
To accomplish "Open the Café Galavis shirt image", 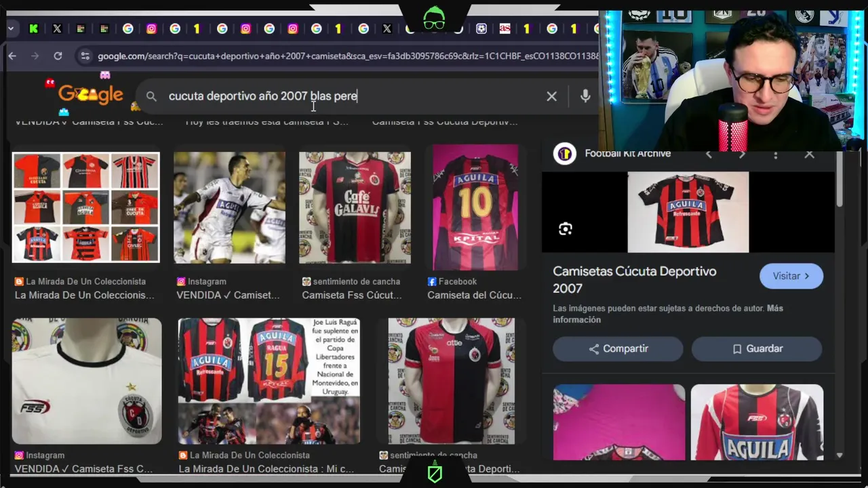I will point(355,207).
